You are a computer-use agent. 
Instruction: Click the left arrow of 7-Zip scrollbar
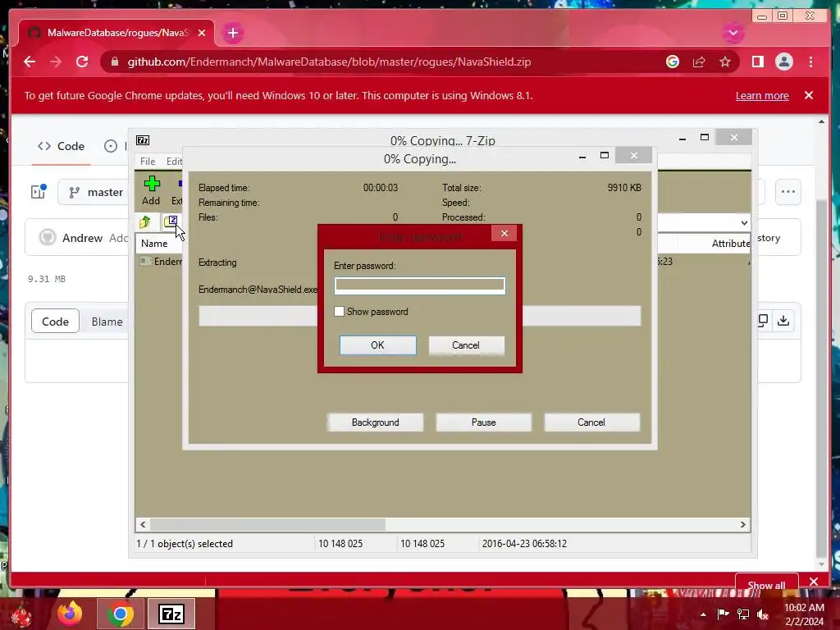[x=143, y=524]
